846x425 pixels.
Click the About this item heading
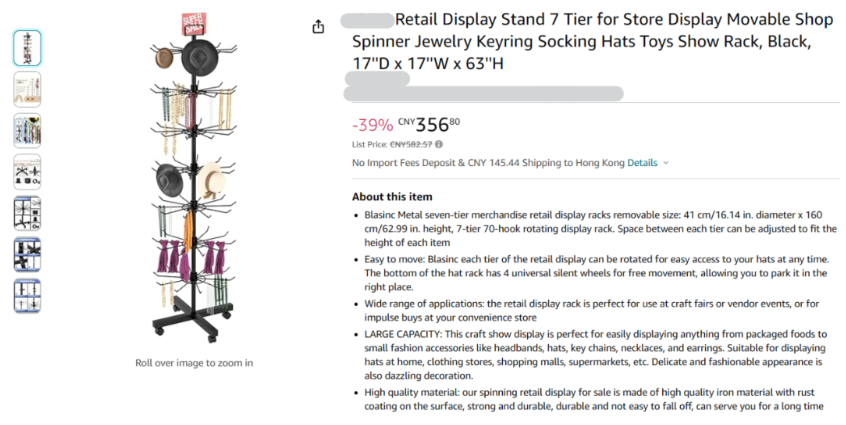tap(392, 196)
